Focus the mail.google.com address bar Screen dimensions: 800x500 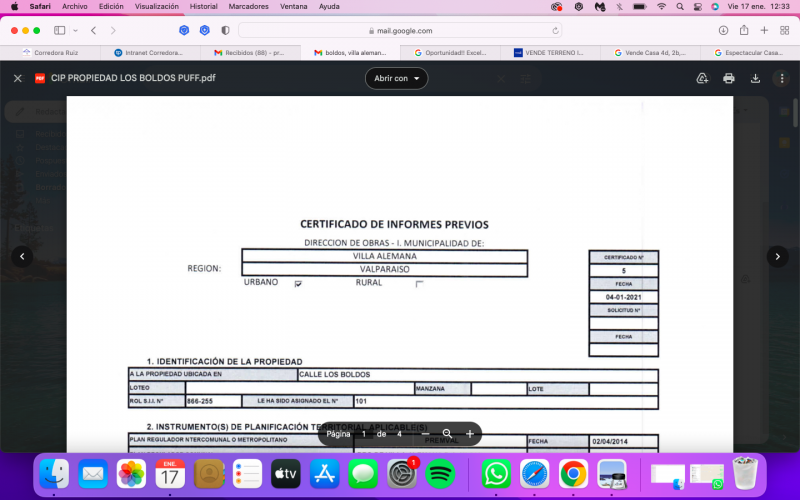pos(400,31)
